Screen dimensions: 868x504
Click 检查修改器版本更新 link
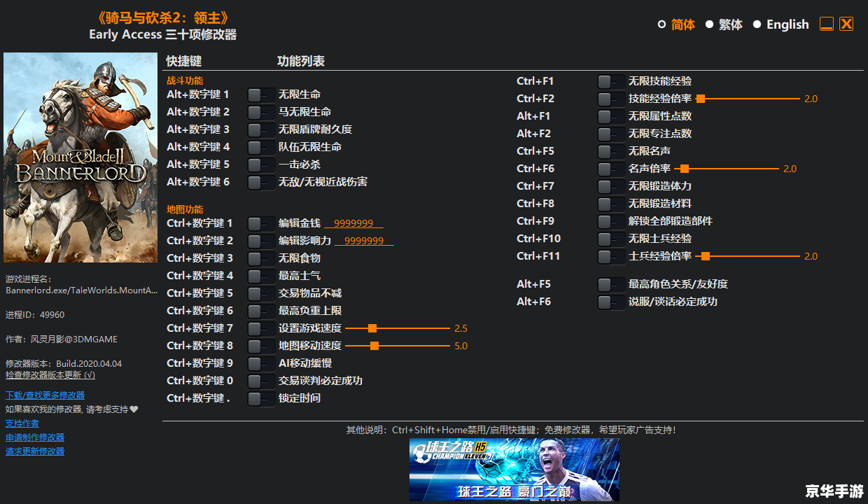pos(50,375)
